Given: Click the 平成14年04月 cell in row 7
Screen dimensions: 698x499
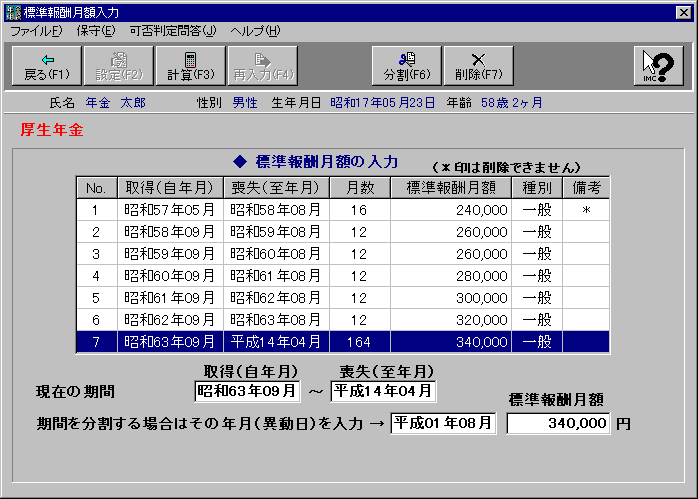Looking at the screenshot, I should pos(276,342).
